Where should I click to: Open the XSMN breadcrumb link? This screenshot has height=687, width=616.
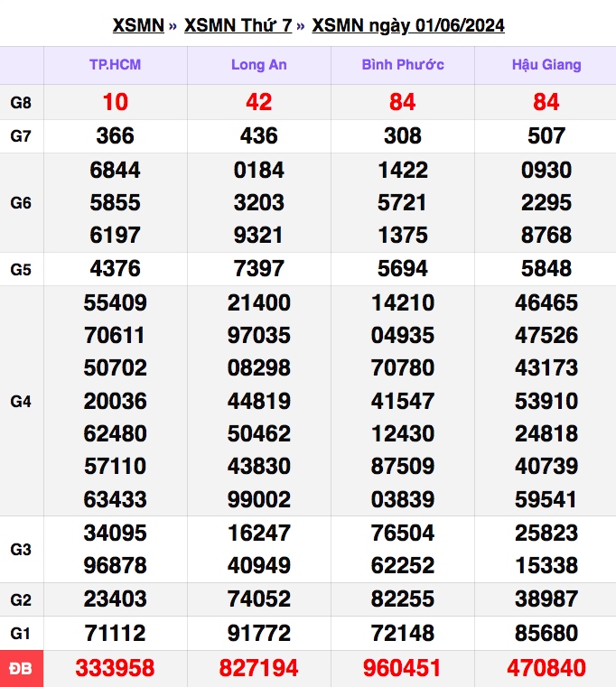pos(137,25)
